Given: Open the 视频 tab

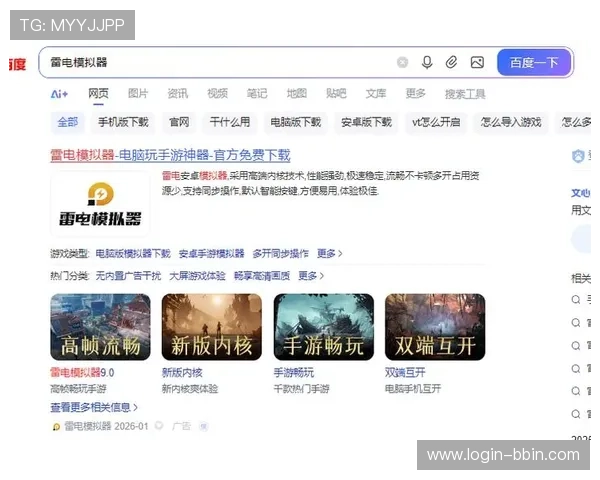Looking at the screenshot, I should [217, 94].
